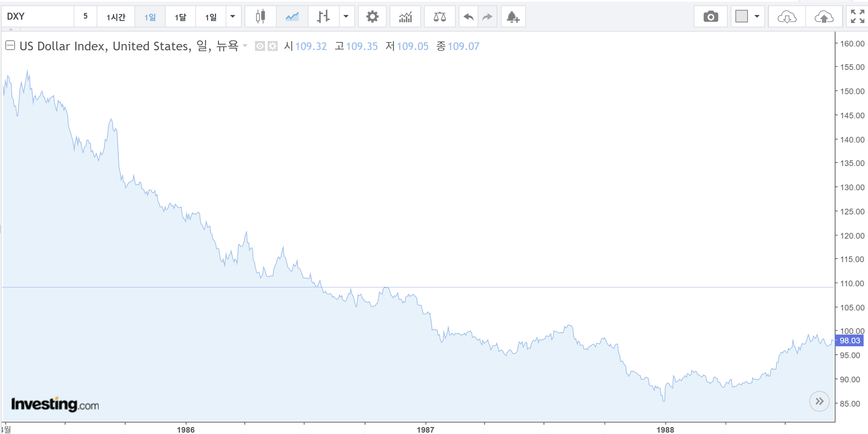Click the Investing.com logo link
The height and width of the screenshot is (434, 868).
(55, 404)
